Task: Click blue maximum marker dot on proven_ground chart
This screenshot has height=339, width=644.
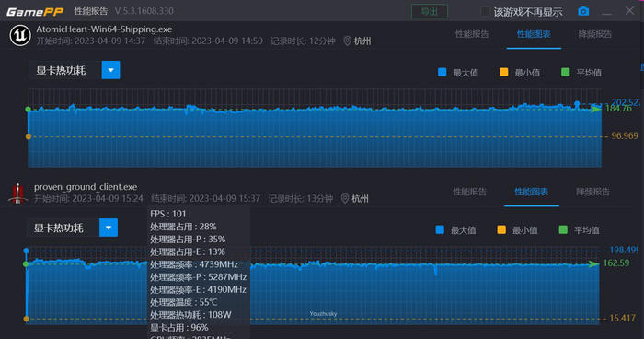Action: [26, 251]
